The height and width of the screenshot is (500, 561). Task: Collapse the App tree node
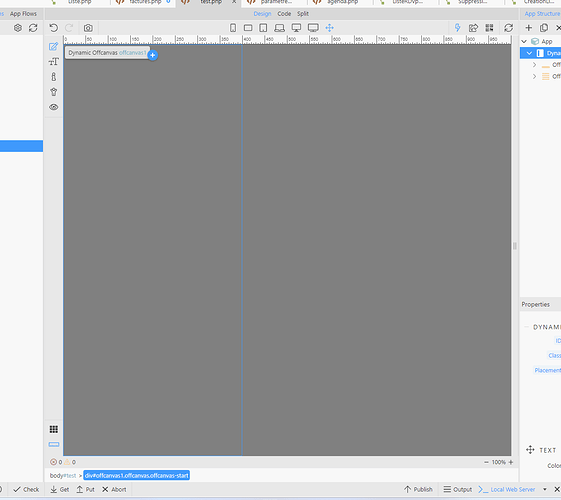(x=524, y=41)
